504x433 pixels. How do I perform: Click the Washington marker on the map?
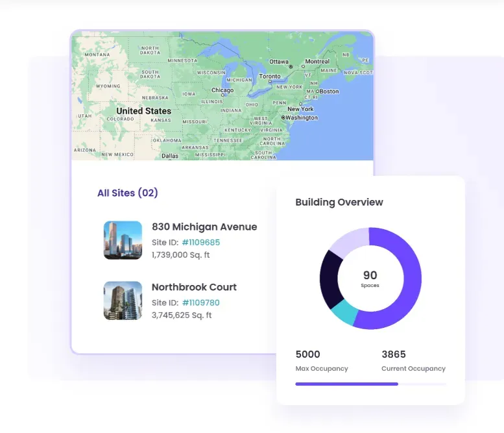[x=284, y=118]
